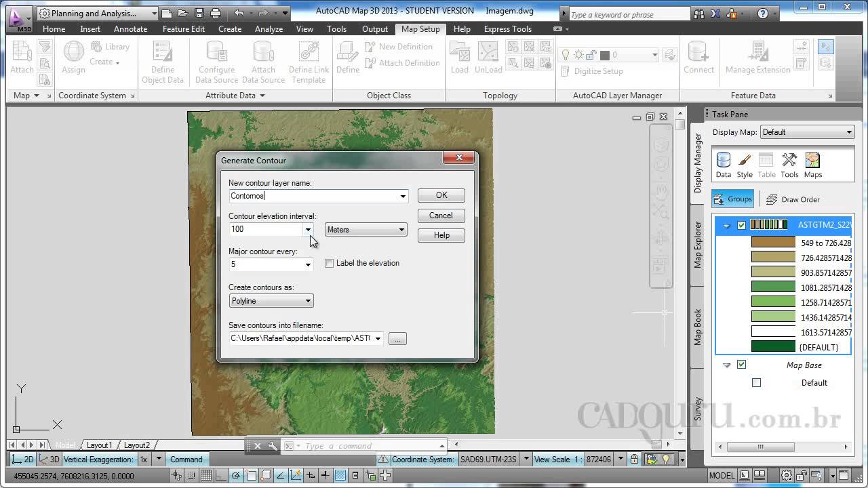Uncheck the Map Base checkbox
The width and height of the screenshot is (868, 488).
[741, 365]
